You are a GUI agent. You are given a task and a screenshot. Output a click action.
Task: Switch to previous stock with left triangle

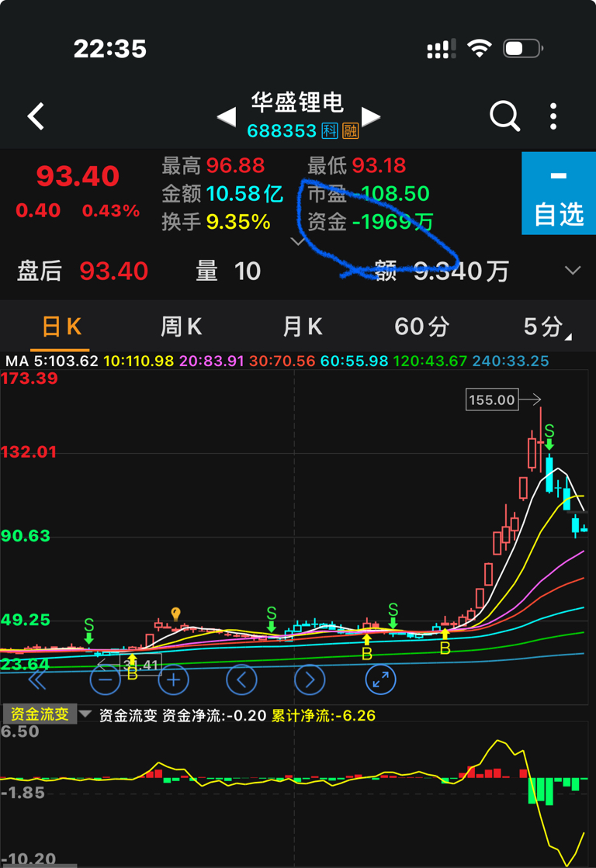coord(227,117)
